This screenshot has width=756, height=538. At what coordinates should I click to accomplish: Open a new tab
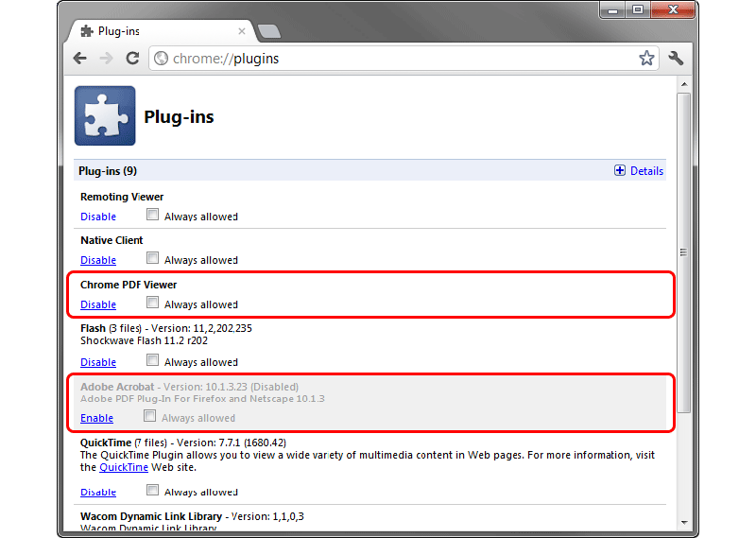[x=269, y=31]
